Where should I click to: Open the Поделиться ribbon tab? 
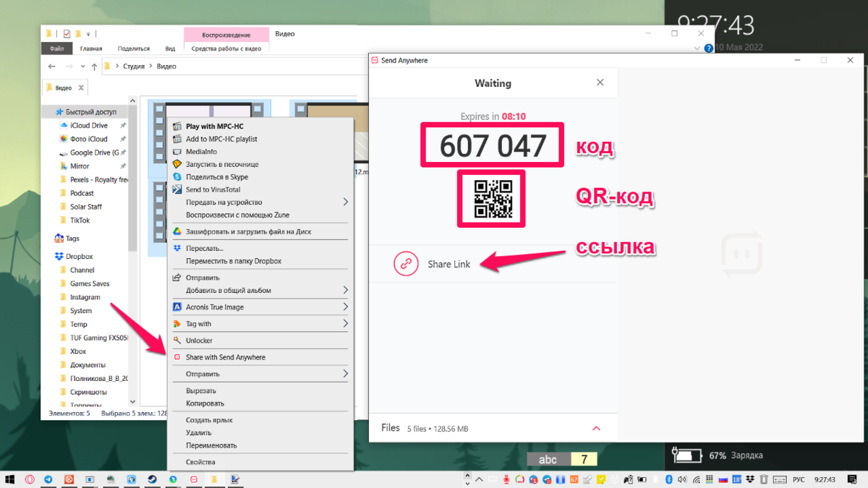pyautogui.click(x=134, y=48)
